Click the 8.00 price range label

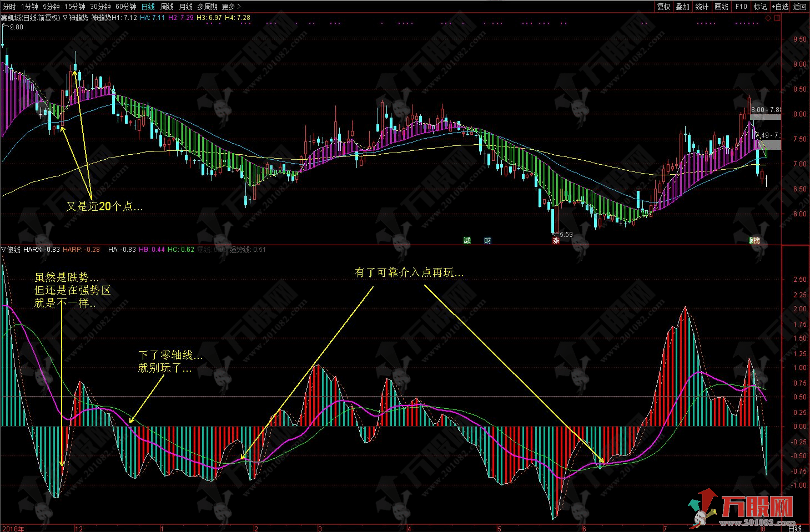tap(766, 110)
